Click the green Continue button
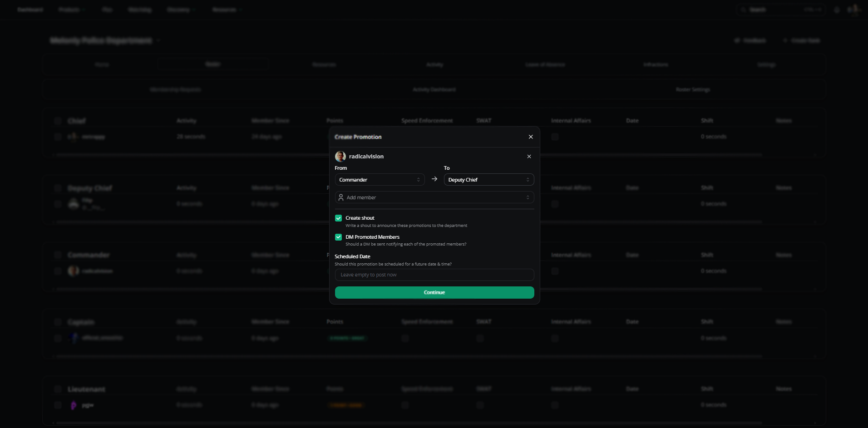The image size is (868, 428). [434, 292]
